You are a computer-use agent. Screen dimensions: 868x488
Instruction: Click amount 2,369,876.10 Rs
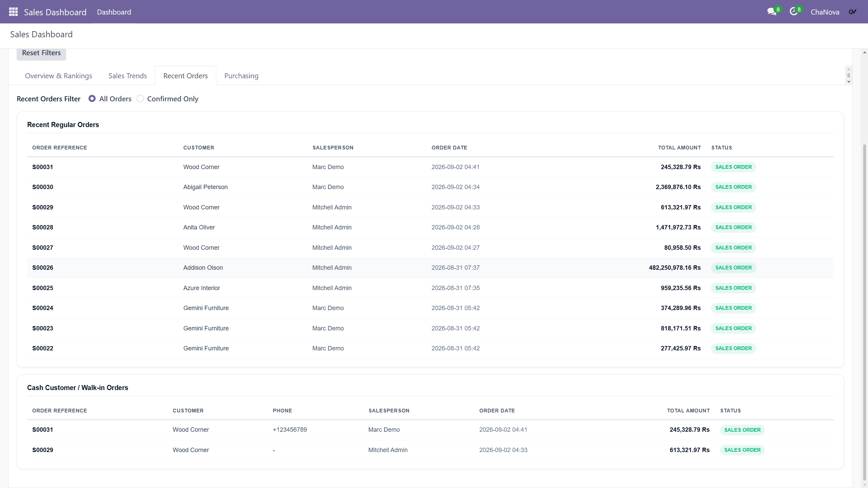(678, 187)
